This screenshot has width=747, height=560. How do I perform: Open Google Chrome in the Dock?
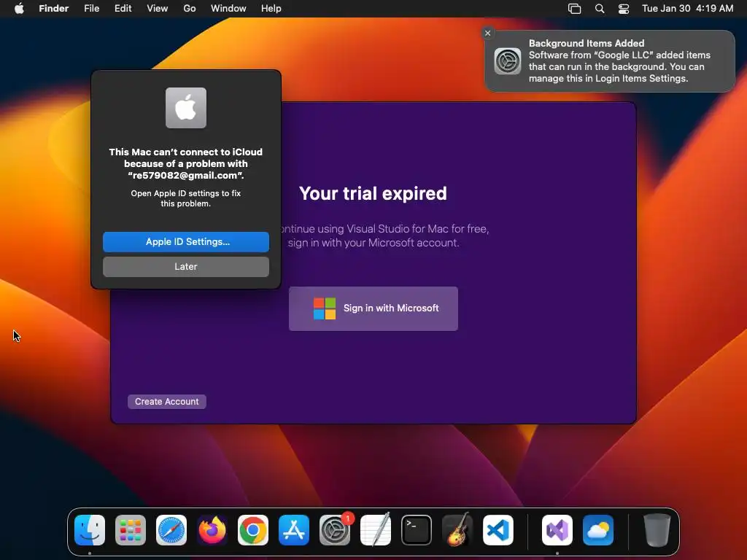(253, 530)
